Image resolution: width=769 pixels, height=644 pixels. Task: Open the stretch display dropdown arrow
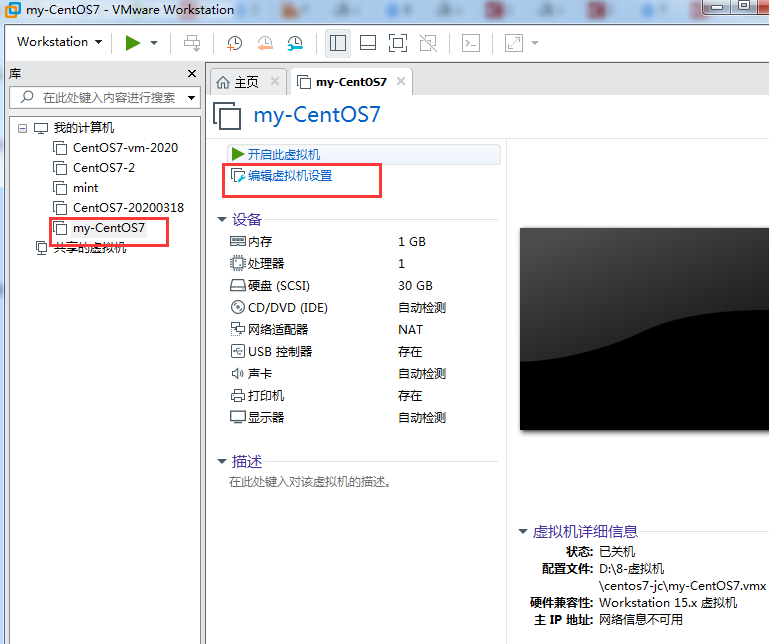[535, 43]
